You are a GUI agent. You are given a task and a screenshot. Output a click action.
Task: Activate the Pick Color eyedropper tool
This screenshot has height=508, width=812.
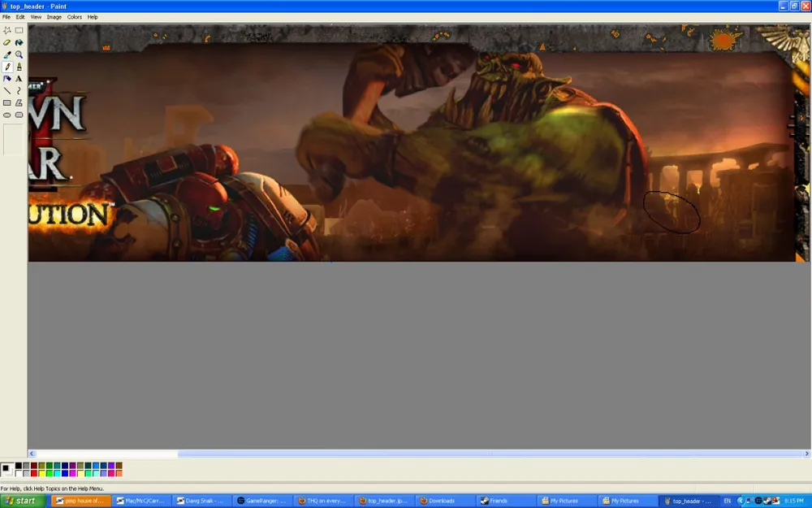point(7,54)
